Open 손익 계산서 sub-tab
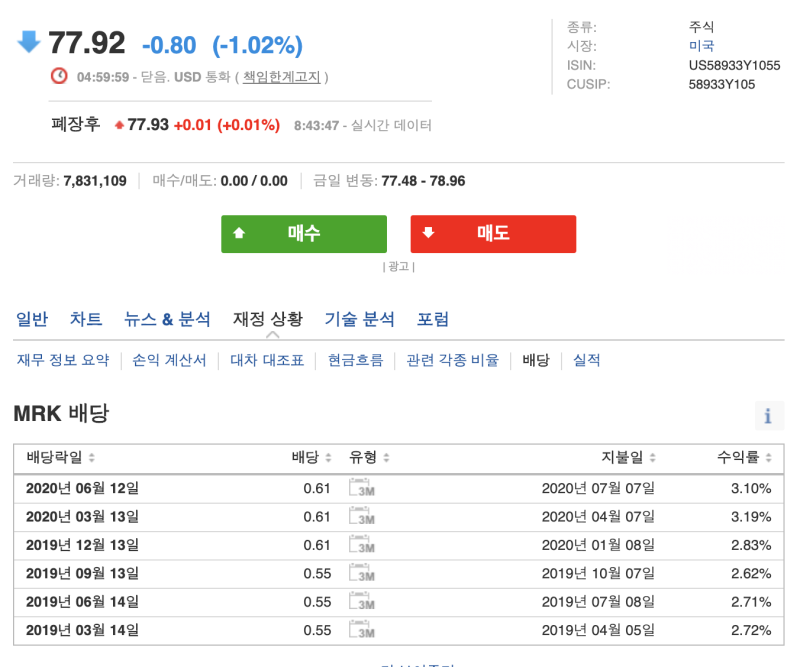Viewport: 800px width, 667px height. (169, 360)
